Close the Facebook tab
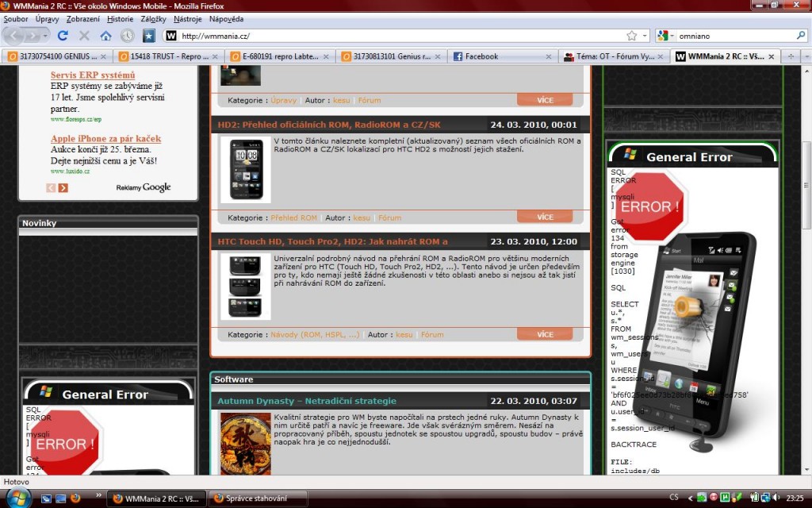 coord(549,56)
